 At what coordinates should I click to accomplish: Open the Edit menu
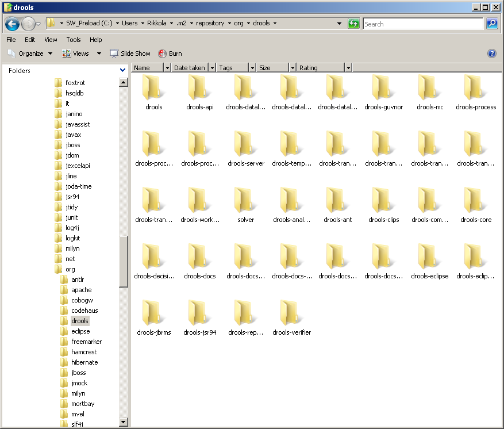click(x=30, y=40)
